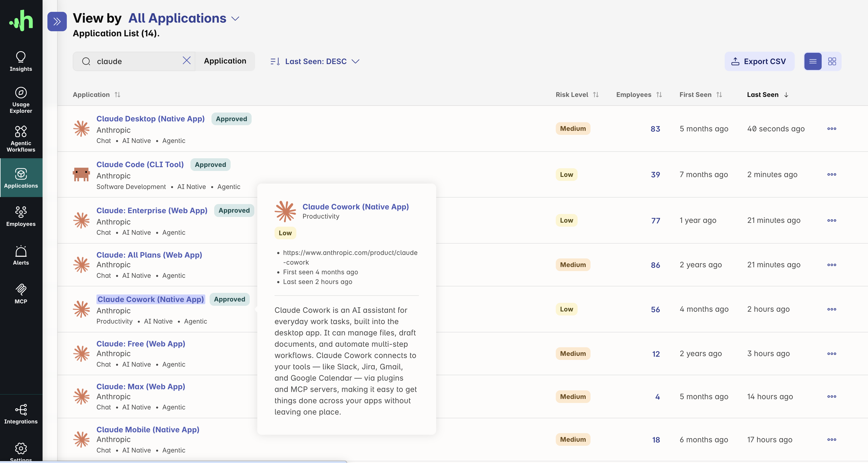868x463 pixels.
Task: Open the Employees sidebar section
Action: point(21,216)
